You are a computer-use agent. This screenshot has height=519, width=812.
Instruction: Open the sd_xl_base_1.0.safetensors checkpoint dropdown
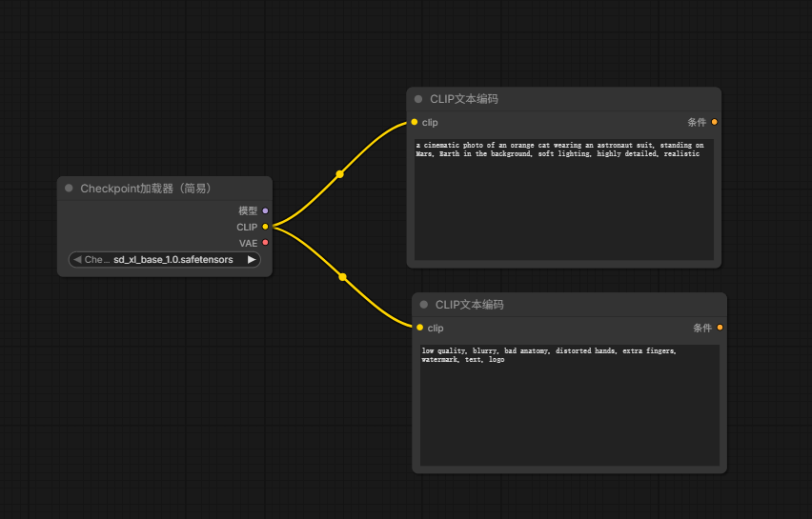pos(164,259)
